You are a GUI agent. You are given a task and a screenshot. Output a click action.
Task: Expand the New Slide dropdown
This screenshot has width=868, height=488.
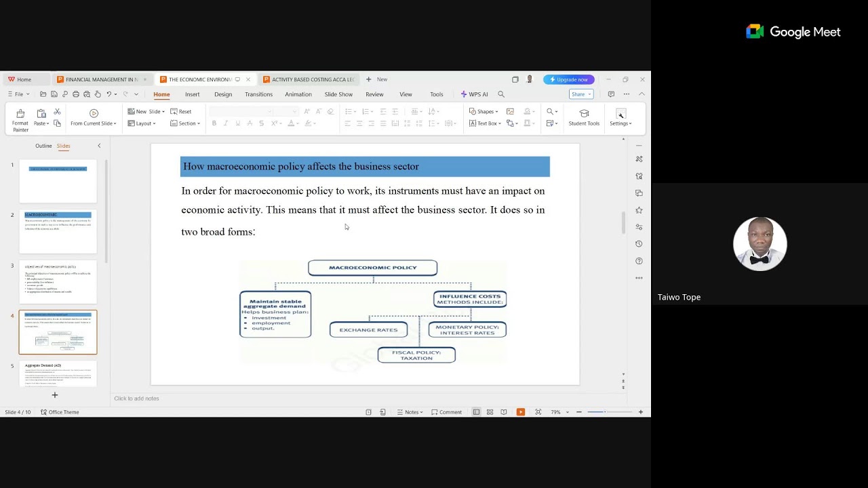pos(163,112)
